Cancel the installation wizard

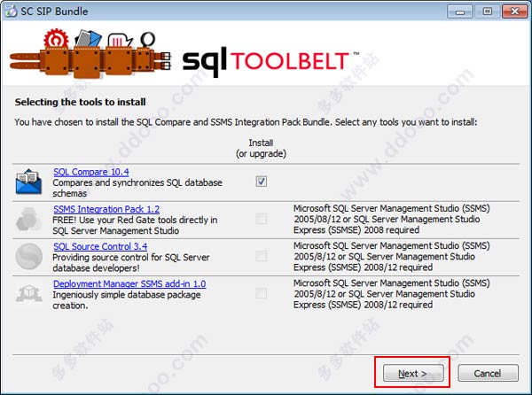coord(488,373)
